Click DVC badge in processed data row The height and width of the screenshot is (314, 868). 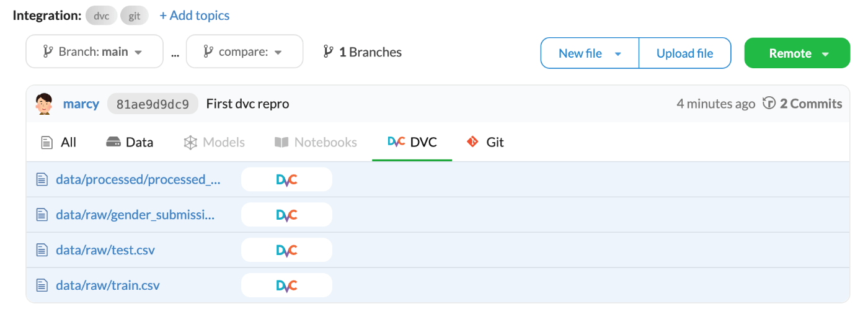point(286,179)
